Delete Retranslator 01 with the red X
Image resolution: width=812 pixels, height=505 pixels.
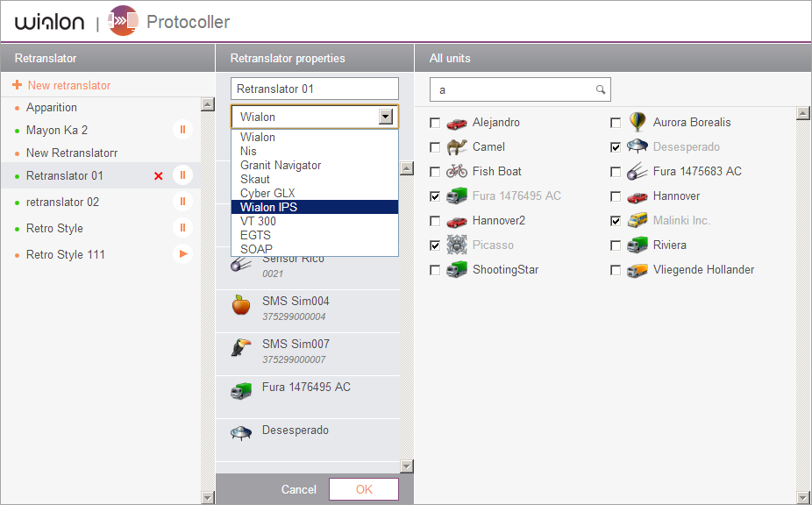pyautogui.click(x=159, y=176)
